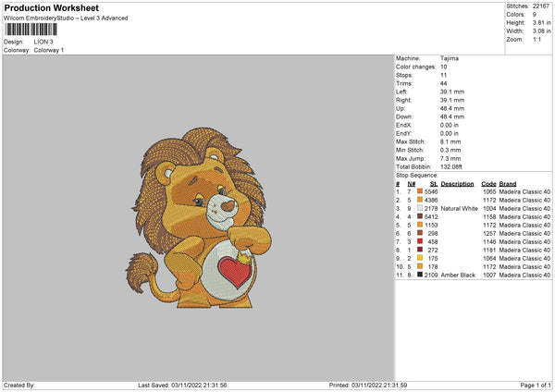Click the orange swatch for code 1065
The width and height of the screenshot is (555, 392).
pyautogui.click(x=420, y=191)
